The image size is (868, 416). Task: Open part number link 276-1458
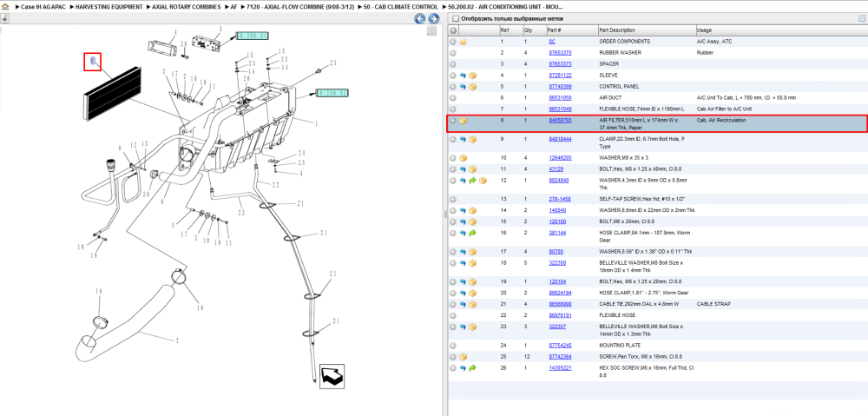tap(560, 199)
